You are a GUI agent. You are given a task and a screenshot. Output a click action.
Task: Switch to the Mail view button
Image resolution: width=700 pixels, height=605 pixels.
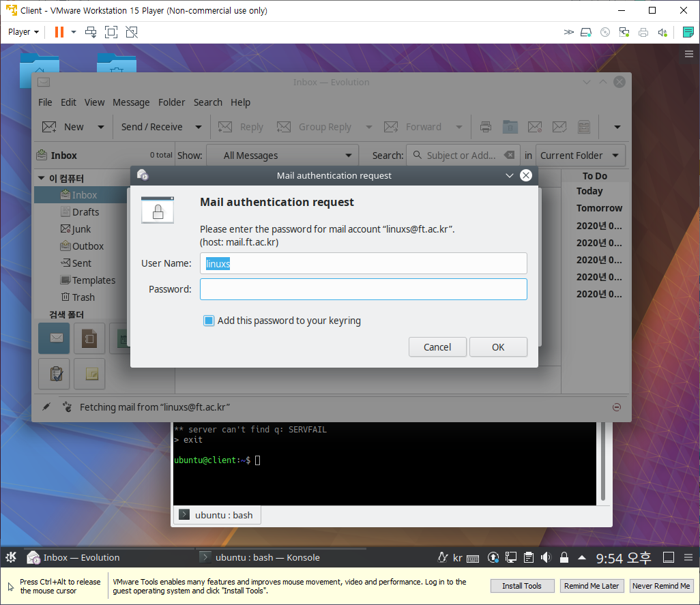(54, 338)
